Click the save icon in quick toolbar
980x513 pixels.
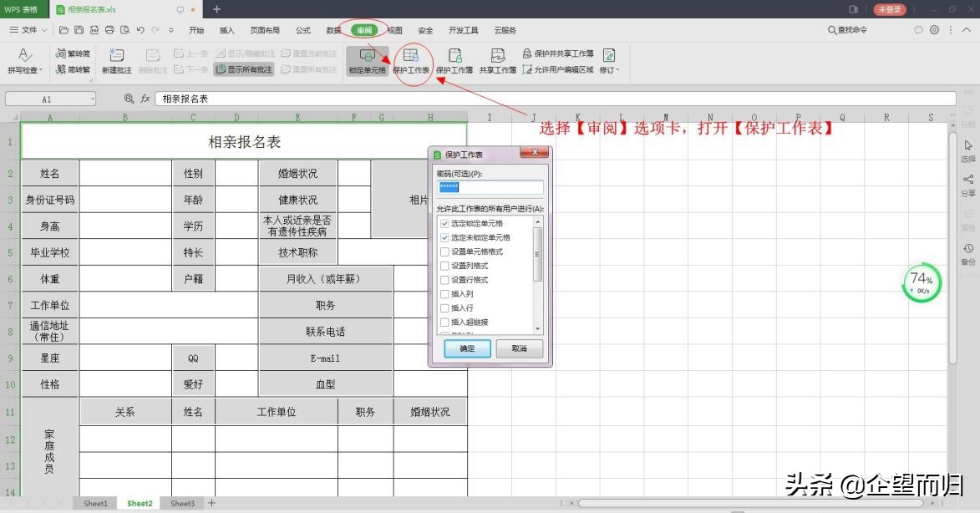(79, 30)
